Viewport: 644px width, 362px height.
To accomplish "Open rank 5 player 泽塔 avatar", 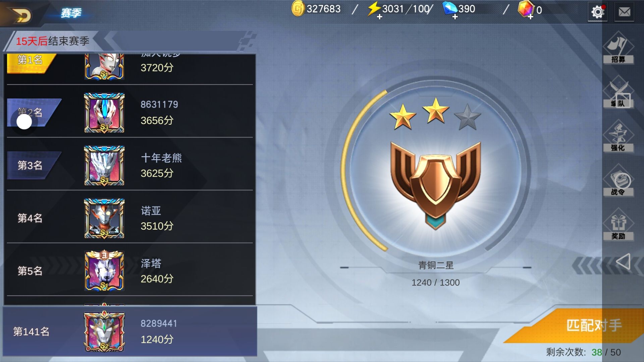I will click(x=104, y=270).
